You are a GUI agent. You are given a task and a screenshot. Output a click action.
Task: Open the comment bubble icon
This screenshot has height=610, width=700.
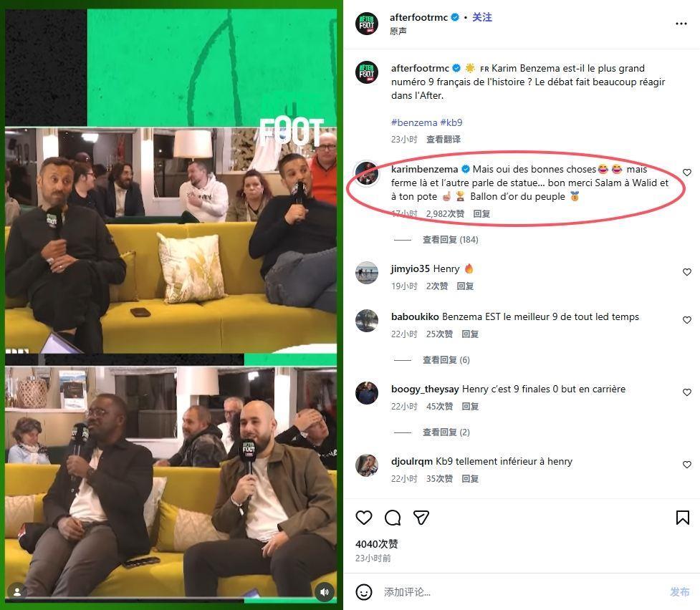coord(393,518)
